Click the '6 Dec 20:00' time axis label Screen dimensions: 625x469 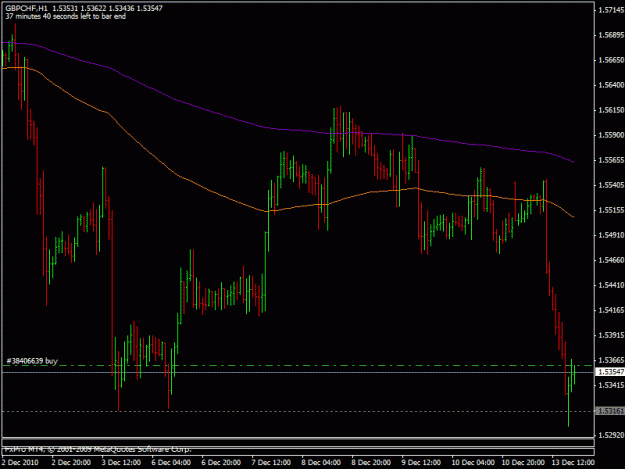pos(221,463)
